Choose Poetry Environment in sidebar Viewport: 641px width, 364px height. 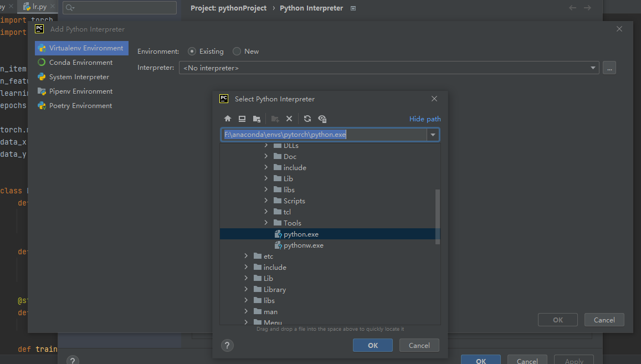pos(81,105)
